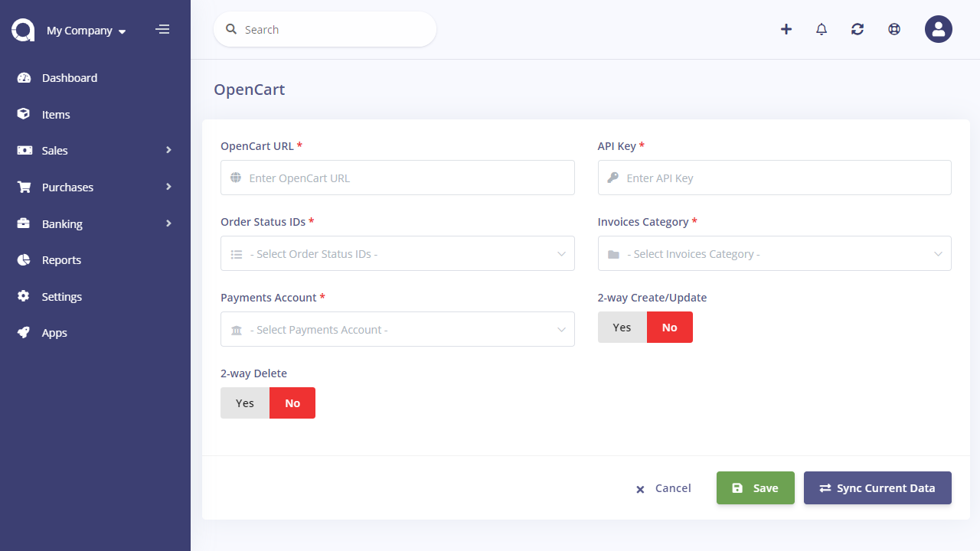Open the help support icon

[x=894, y=29]
